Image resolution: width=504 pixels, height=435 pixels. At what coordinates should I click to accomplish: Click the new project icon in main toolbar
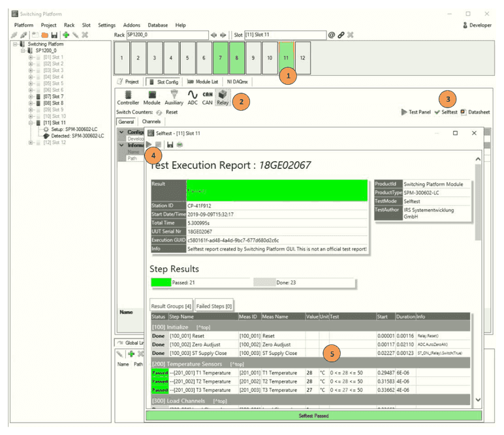pos(35,35)
